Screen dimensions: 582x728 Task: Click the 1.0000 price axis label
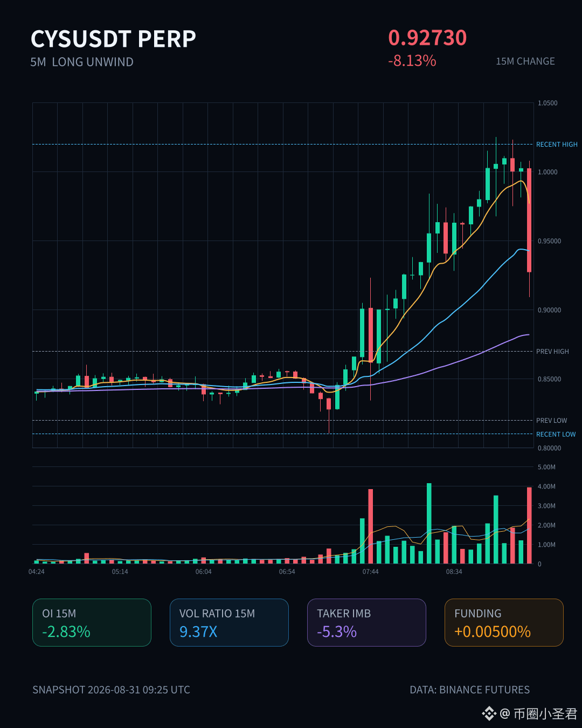(x=548, y=172)
